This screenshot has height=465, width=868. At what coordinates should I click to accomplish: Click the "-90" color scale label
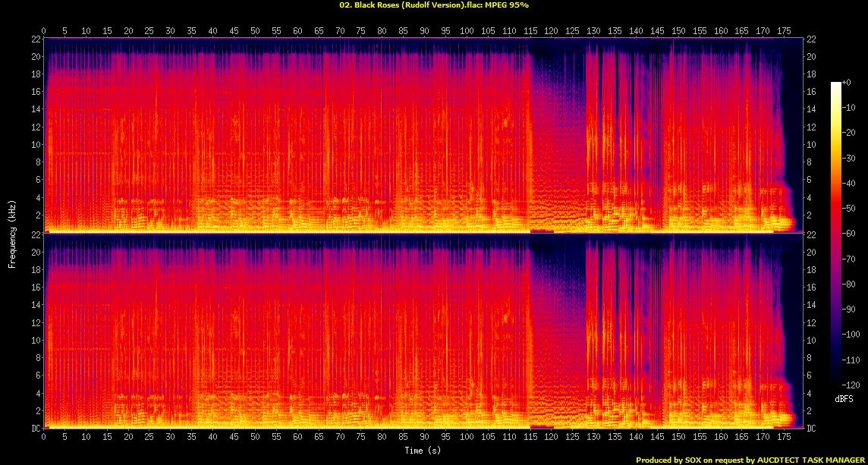(847, 309)
